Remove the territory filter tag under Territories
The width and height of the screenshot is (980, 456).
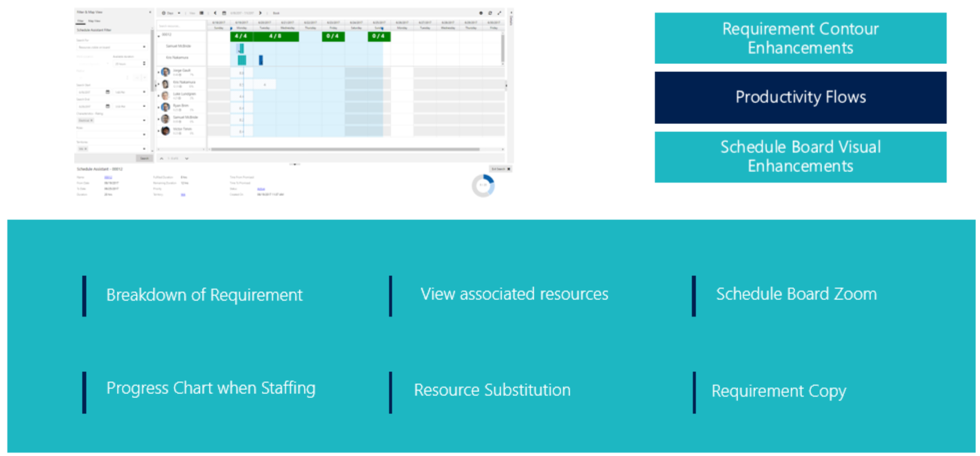pos(86,148)
